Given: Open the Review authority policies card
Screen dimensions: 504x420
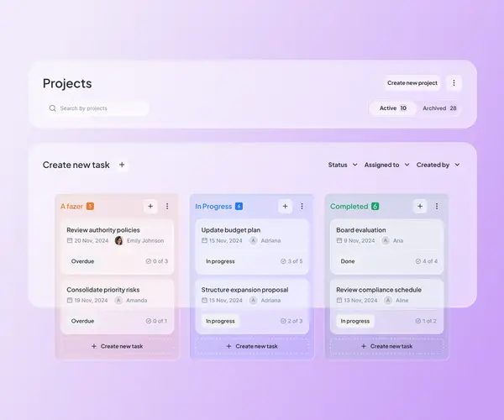Looking at the screenshot, I should tap(118, 246).
